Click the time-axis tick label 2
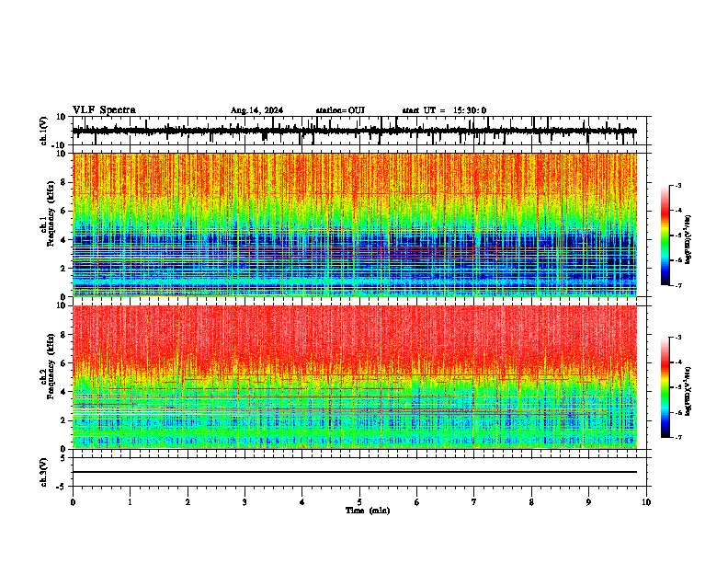728x563 pixels. click(x=188, y=502)
